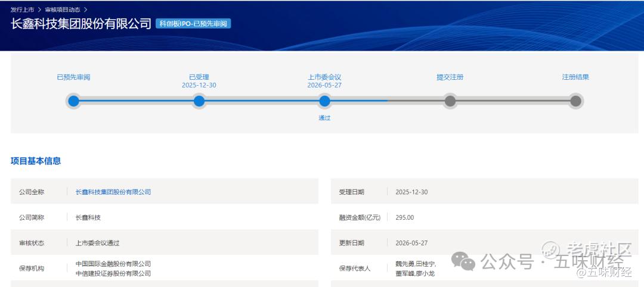This screenshot has height=287, width=644.
Task: Open the 发行上市 breadcrumb link
Action: pyautogui.click(x=22, y=10)
